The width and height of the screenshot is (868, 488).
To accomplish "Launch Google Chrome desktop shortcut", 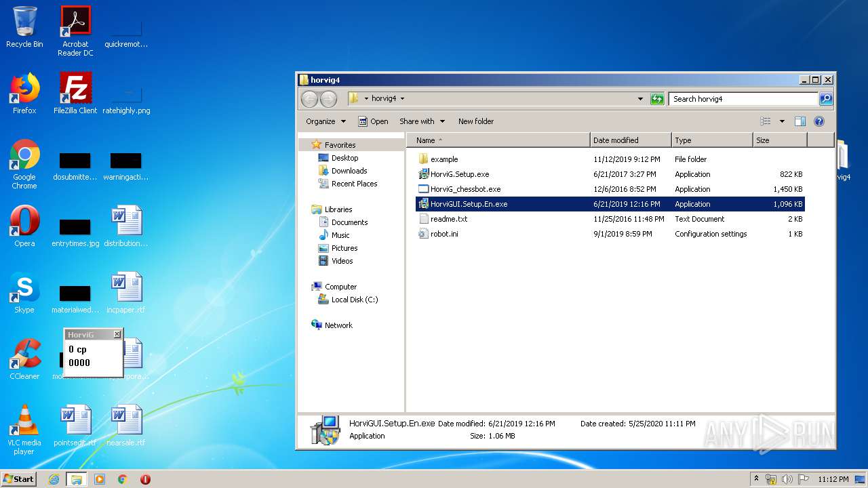I will (24, 164).
